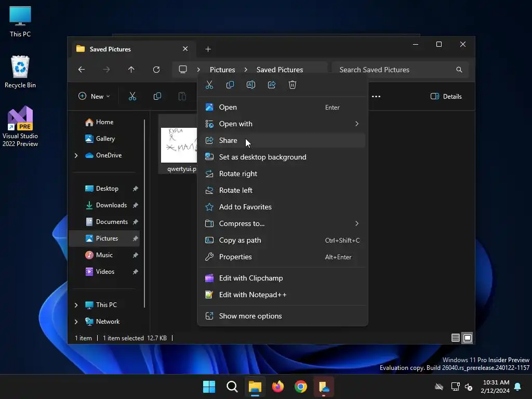Expand the Open with submenu
The image size is (532, 399).
pyautogui.click(x=282, y=124)
